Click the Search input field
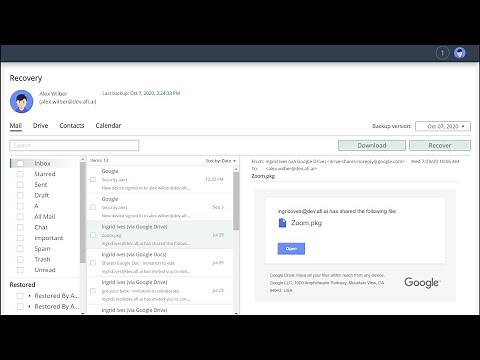 point(74,146)
